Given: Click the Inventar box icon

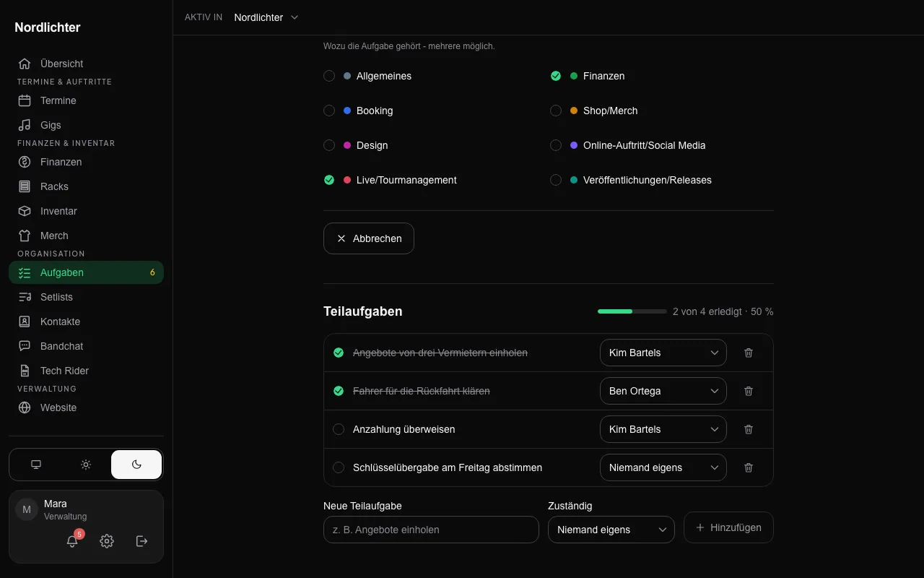Looking at the screenshot, I should pos(25,211).
